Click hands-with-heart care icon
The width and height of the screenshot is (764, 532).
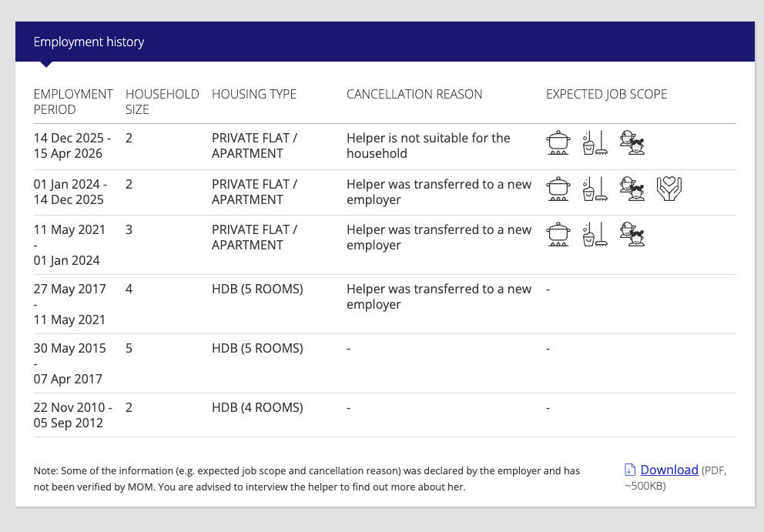669,189
